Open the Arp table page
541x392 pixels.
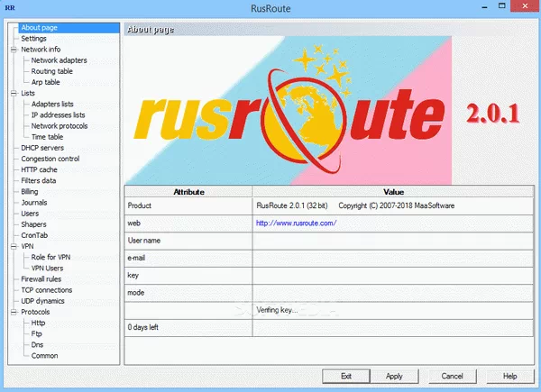(x=46, y=82)
